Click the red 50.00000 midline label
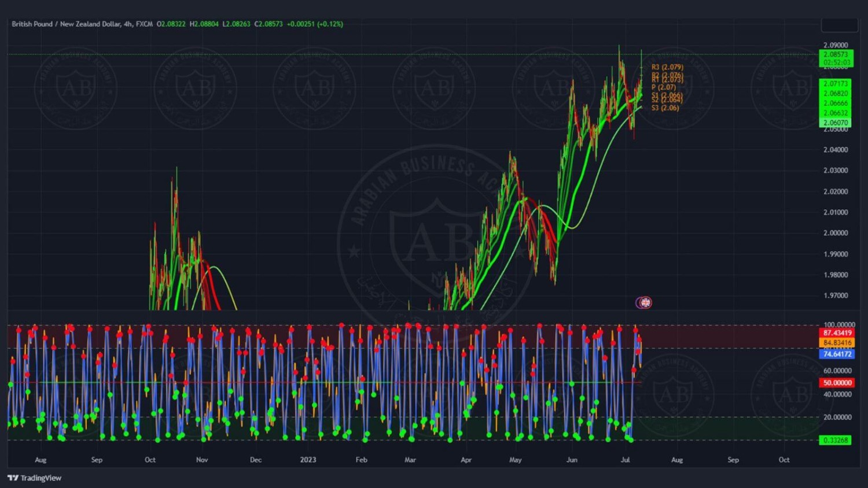Viewport: 868px width, 488px height. click(837, 383)
